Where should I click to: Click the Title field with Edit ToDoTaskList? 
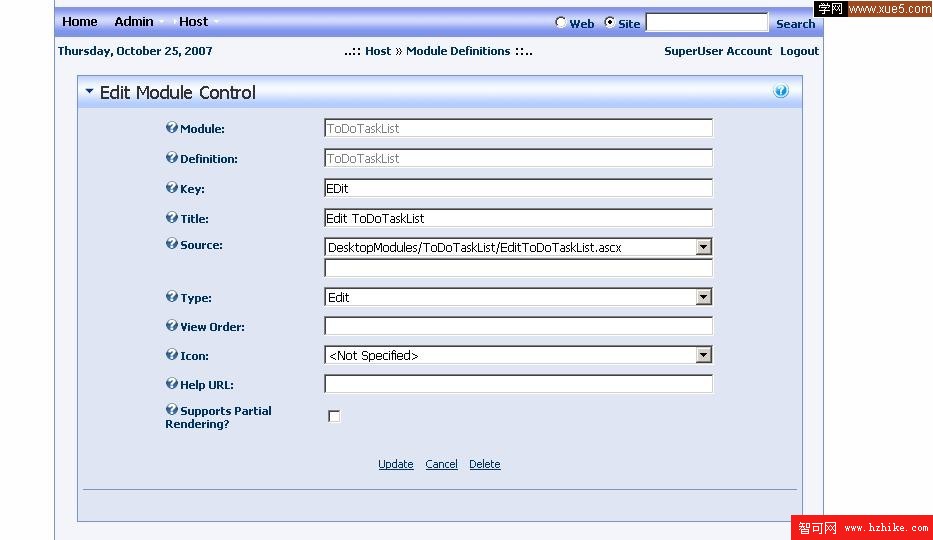[x=518, y=218]
